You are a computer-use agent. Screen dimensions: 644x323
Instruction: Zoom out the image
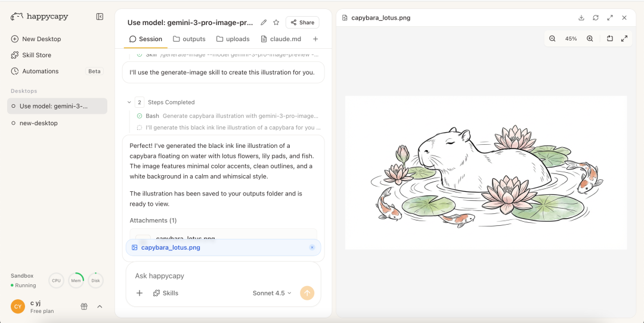552,39
